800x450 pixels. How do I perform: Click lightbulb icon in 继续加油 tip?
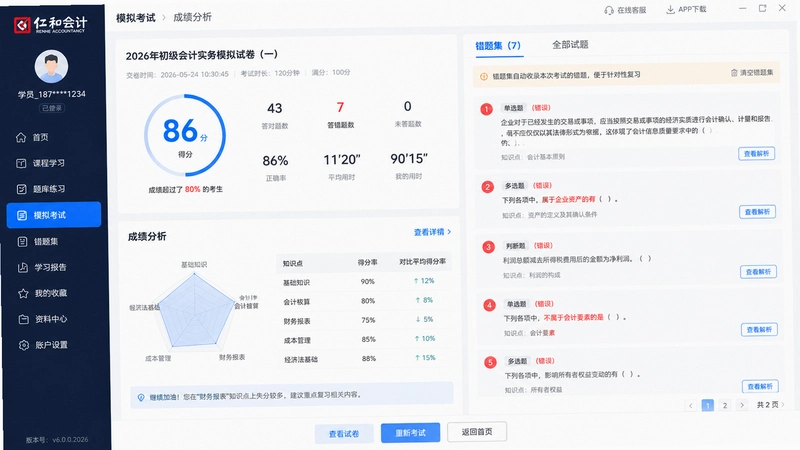[x=141, y=397]
